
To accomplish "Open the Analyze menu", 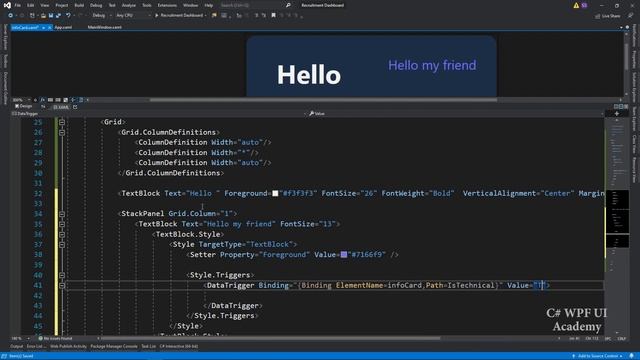I will [129, 5].
